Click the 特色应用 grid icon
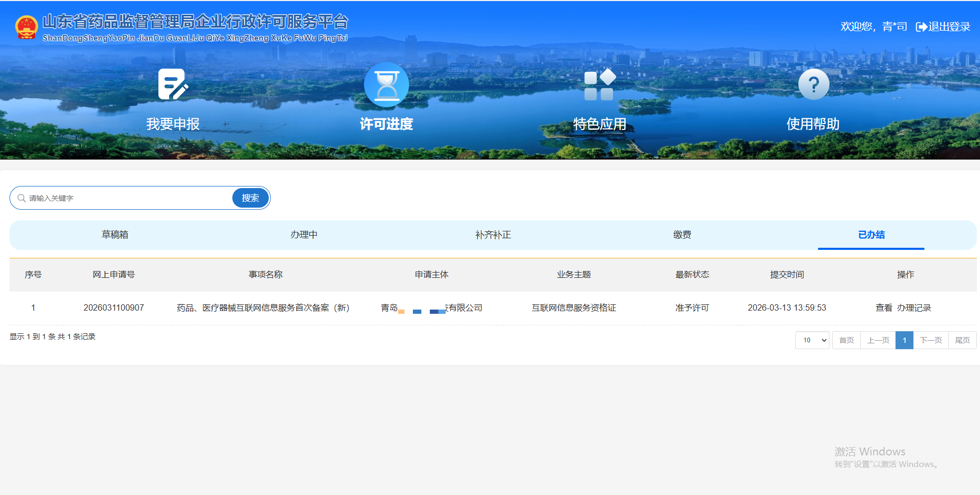 point(599,85)
